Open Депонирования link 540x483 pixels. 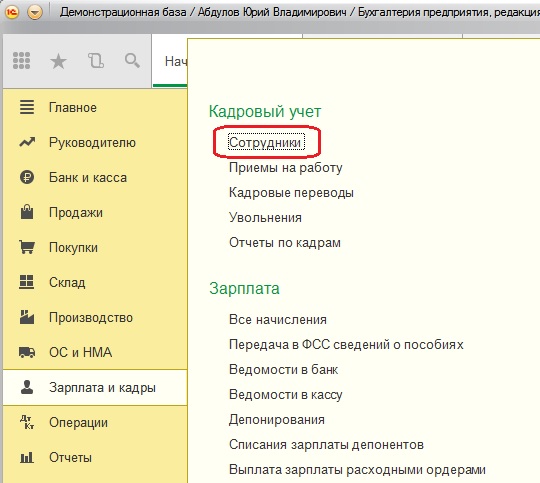277,420
